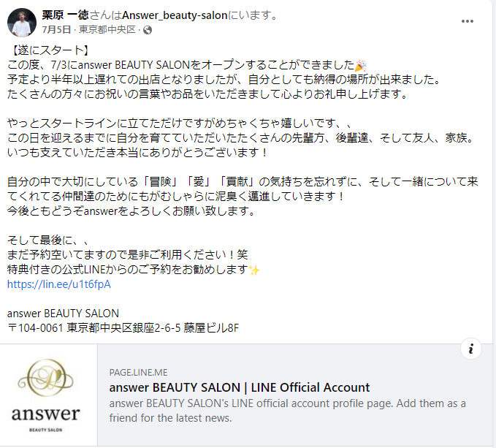Click the そして最後に text line

point(47,240)
